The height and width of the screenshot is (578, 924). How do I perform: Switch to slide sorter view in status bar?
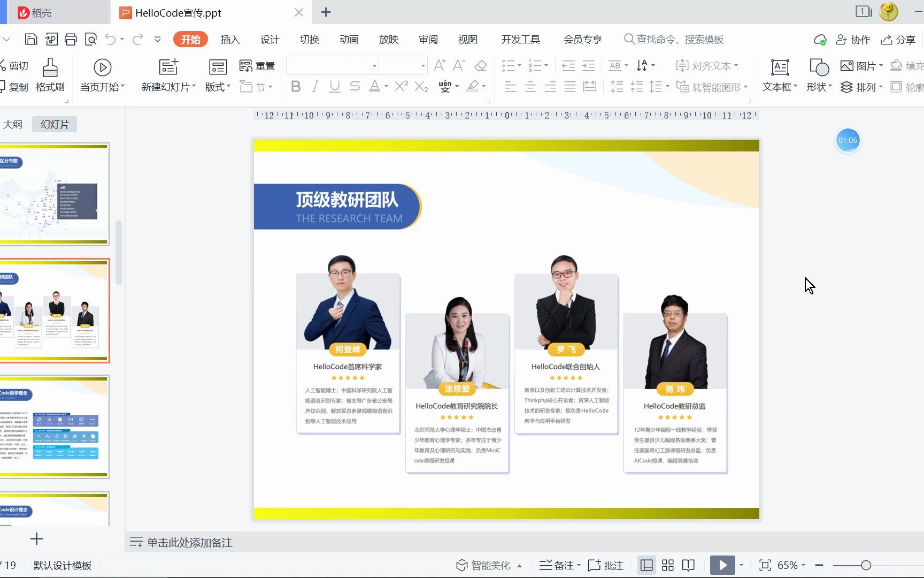pos(667,565)
